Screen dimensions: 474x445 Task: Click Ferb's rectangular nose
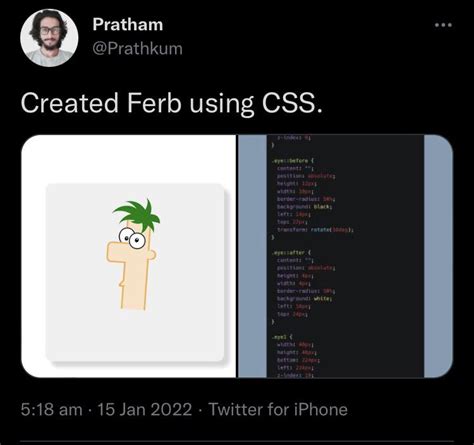(x=117, y=253)
